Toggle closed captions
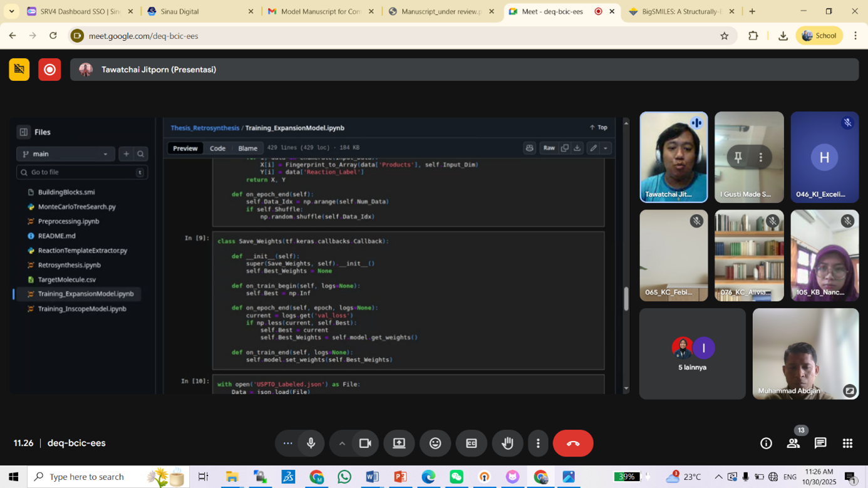Viewport: 868px width, 488px height. (x=472, y=444)
